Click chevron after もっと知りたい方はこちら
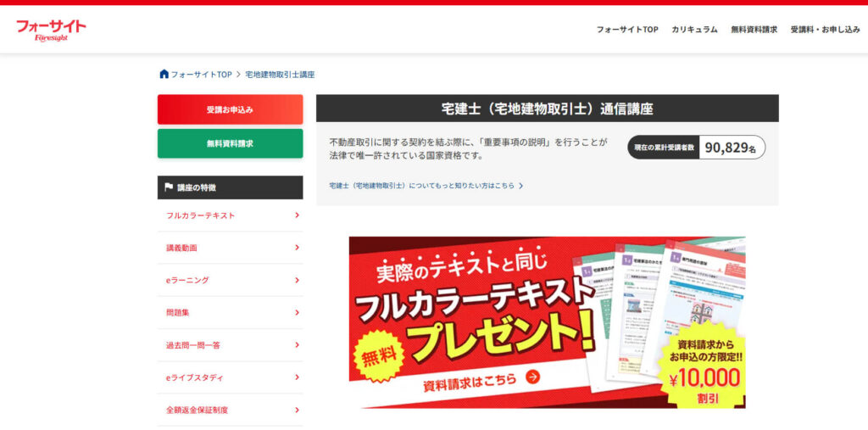The height and width of the screenshot is (430, 868). [x=521, y=187]
